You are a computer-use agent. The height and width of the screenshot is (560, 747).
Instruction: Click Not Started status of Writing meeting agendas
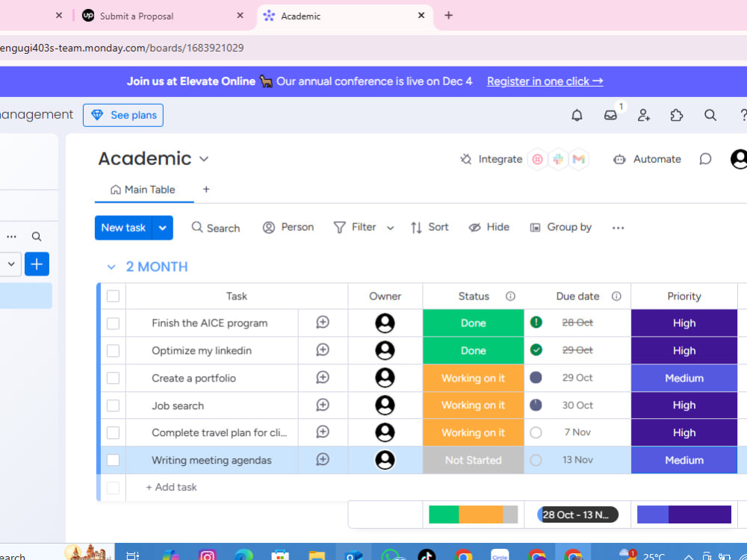point(473,460)
